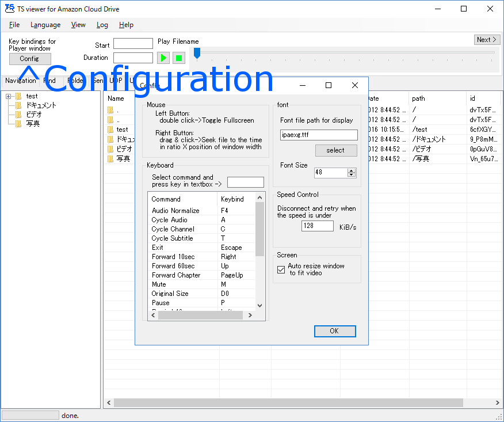
Task: Decrease font size with down arrow
Action: [x=352, y=175]
